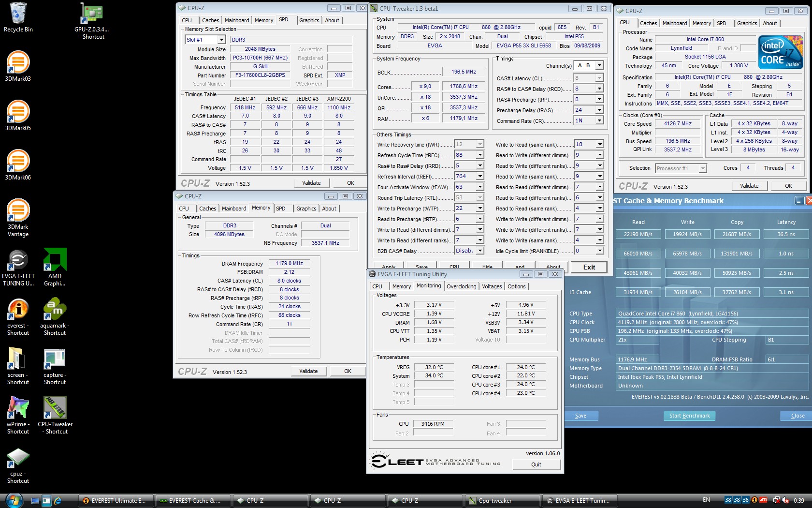This screenshot has height=508, width=812.
Task: Open the Recycle Bin desktop icon
Action: click(x=18, y=17)
